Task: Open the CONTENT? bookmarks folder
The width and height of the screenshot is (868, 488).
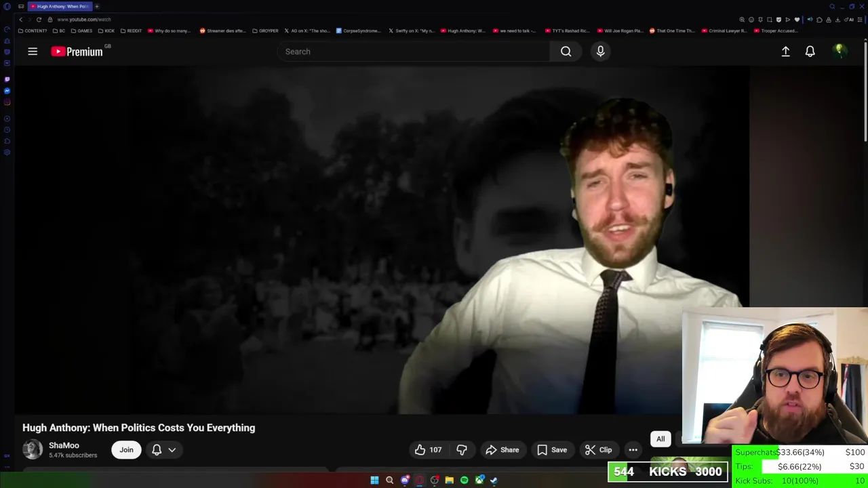Action: click(33, 30)
